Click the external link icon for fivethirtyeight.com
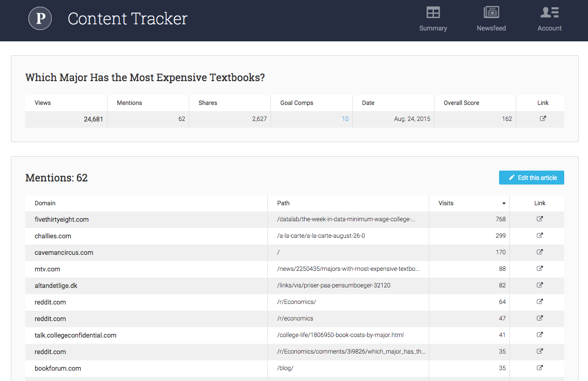 (539, 219)
